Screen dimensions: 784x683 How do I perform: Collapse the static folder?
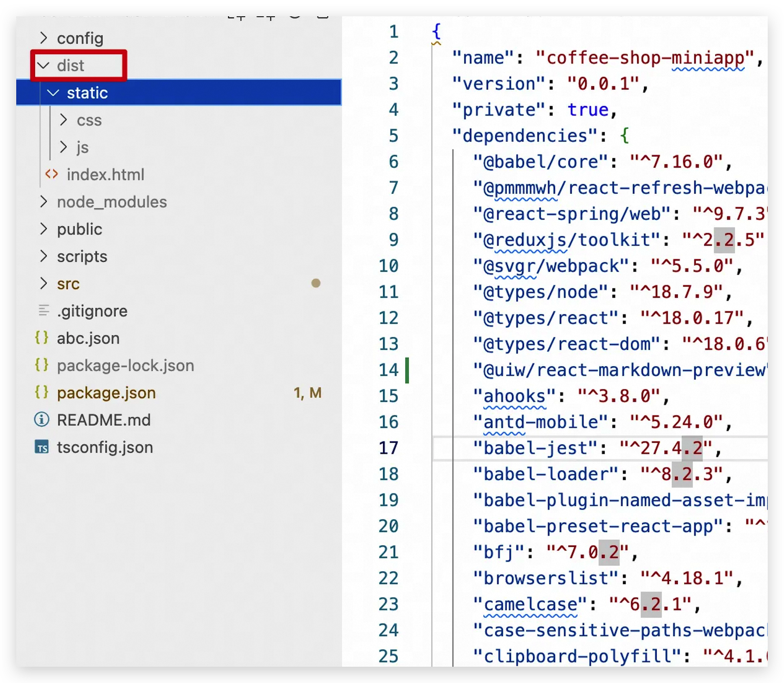pos(53,93)
